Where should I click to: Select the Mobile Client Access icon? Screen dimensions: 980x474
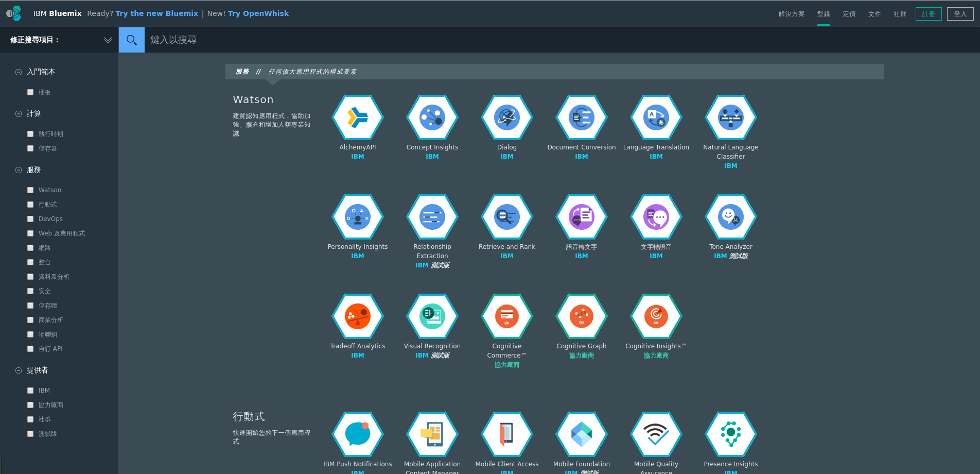click(x=507, y=434)
